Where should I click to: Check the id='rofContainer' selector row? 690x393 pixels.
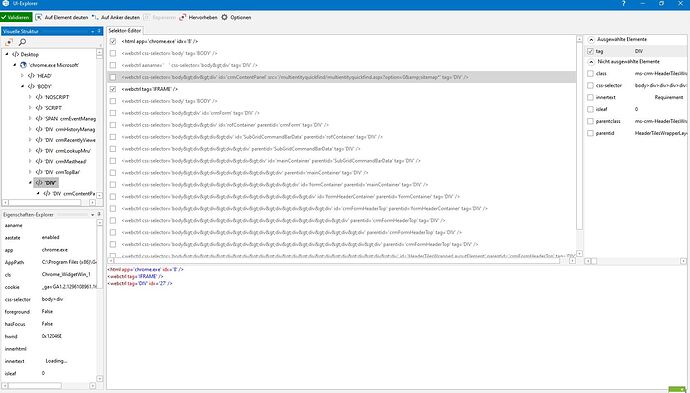tap(113, 125)
